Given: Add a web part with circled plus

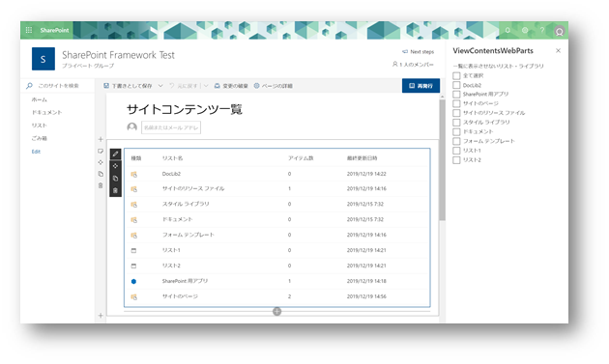Looking at the screenshot, I should 276,311.
